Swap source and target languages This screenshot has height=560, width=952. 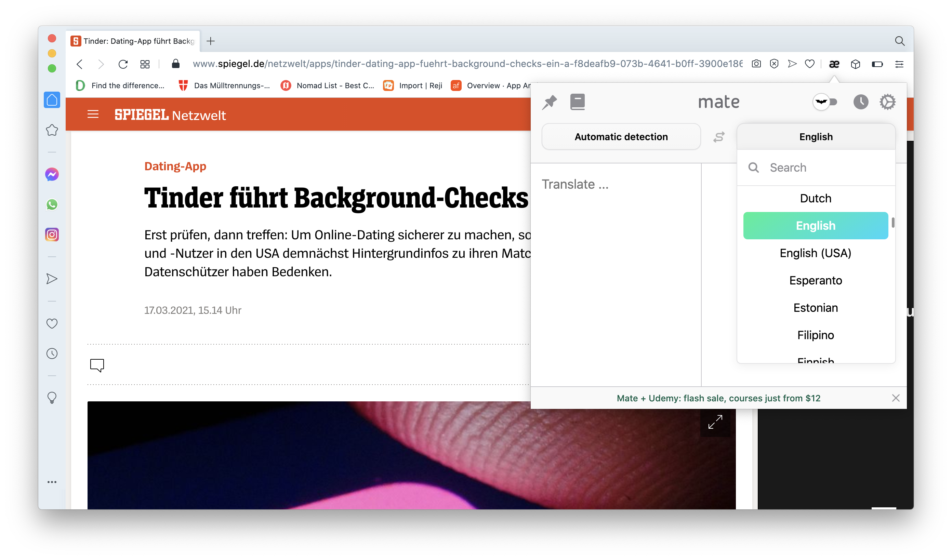(718, 137)
